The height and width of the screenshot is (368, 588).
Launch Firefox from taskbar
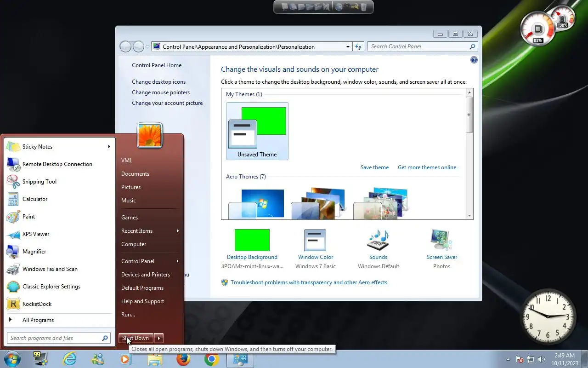coord(183,359)
